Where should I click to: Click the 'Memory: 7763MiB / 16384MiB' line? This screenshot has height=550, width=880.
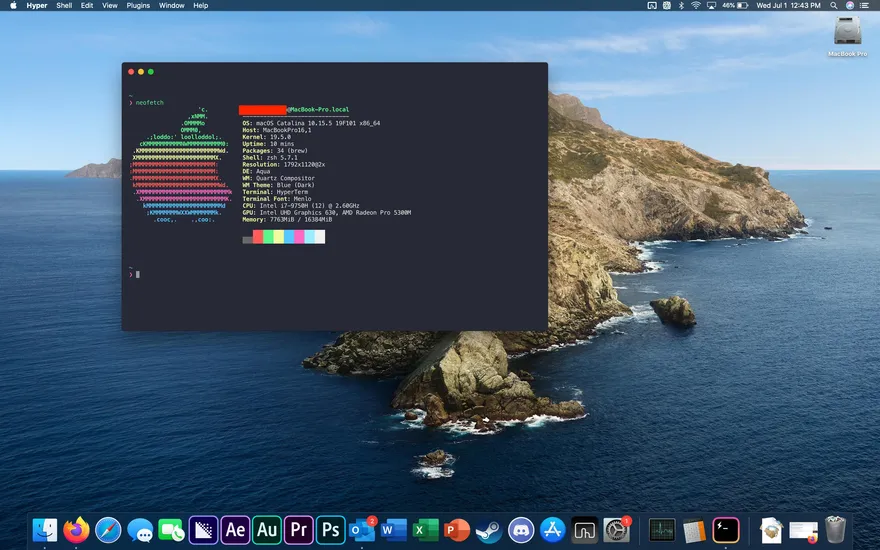(287, 219)
